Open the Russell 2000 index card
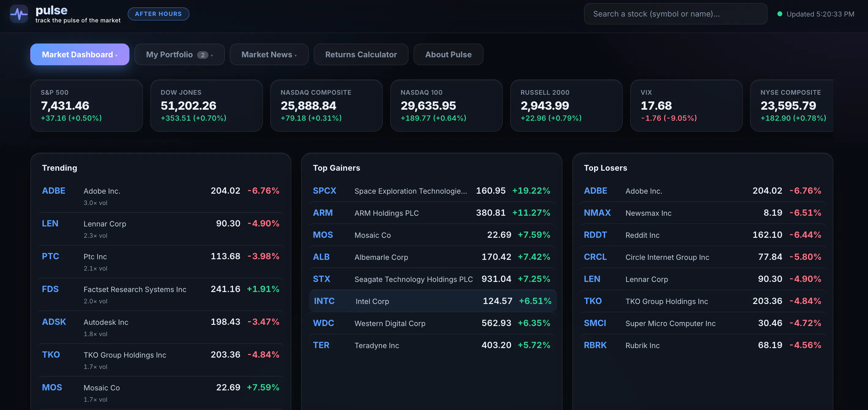Screen dimensions: 868x410 tap(567, 106)
